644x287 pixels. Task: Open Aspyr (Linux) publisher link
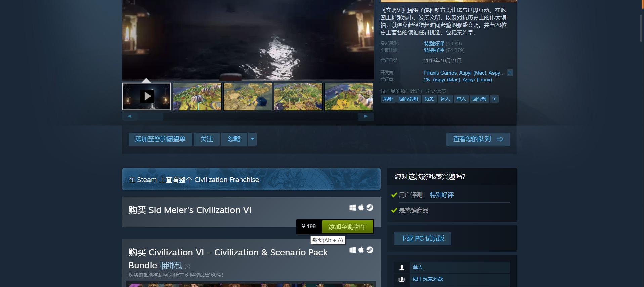(477, 80)
